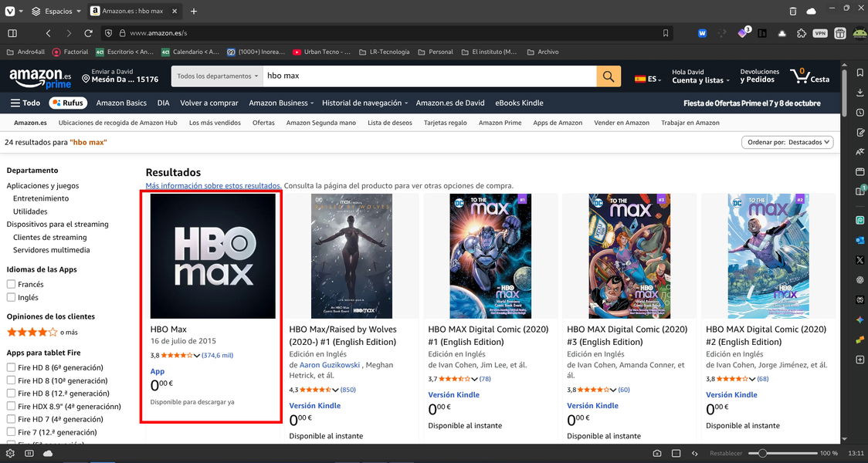868x463 pixels.
Task: Open Amazon Basics nav item
Action: point(121,103)
